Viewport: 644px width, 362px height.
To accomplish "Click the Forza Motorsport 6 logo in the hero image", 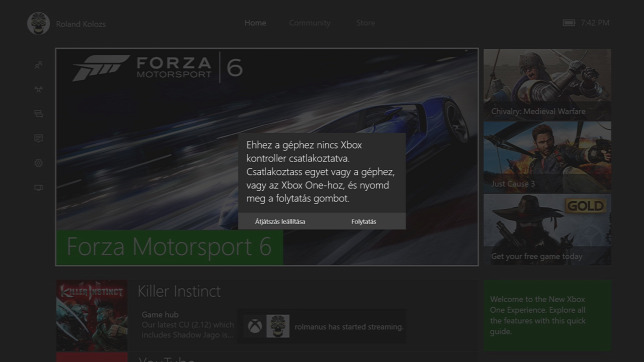I will (158, 68).
